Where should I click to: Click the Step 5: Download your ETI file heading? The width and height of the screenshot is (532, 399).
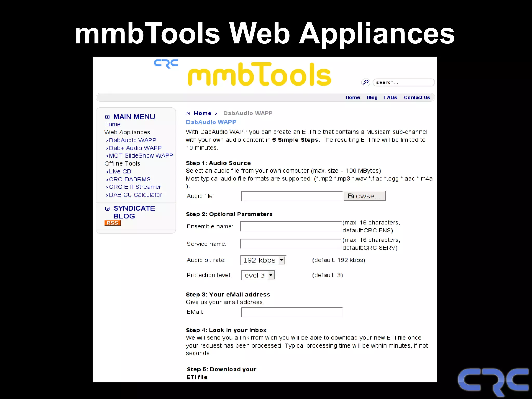222,373
